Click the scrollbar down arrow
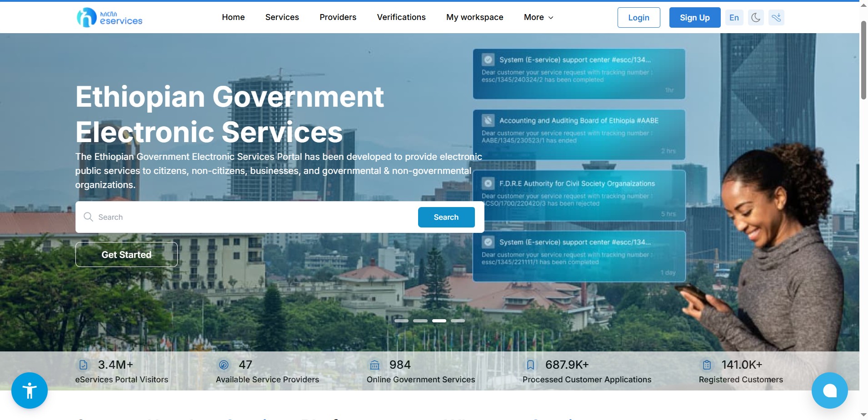The image size is (868, 420). [863, 415]
